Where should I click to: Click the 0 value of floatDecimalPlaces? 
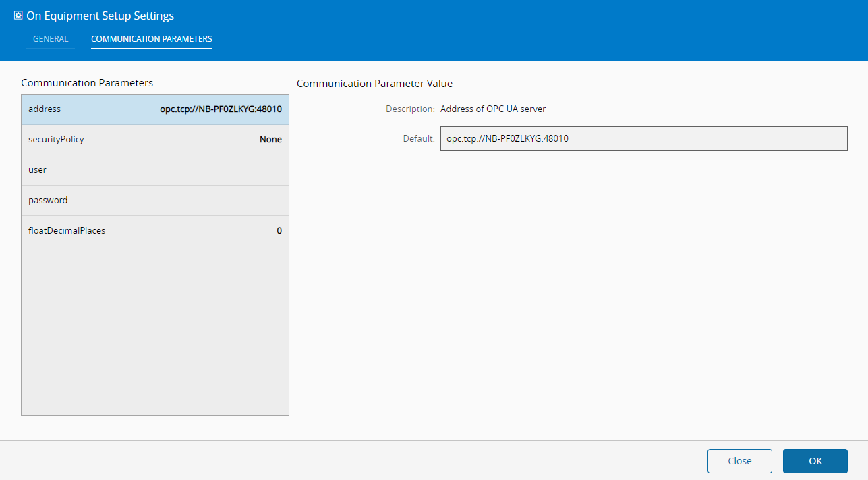click(x=279, y=231)
